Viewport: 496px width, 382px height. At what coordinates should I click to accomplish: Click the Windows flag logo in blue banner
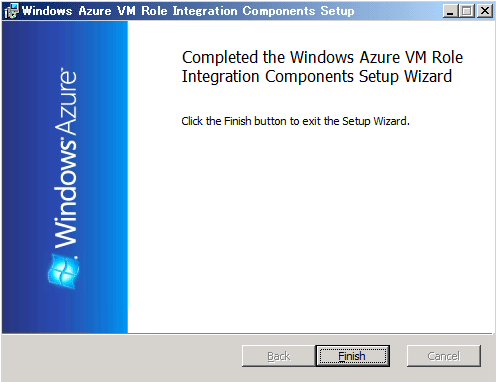pyautogui.click(x=63, y=271)
